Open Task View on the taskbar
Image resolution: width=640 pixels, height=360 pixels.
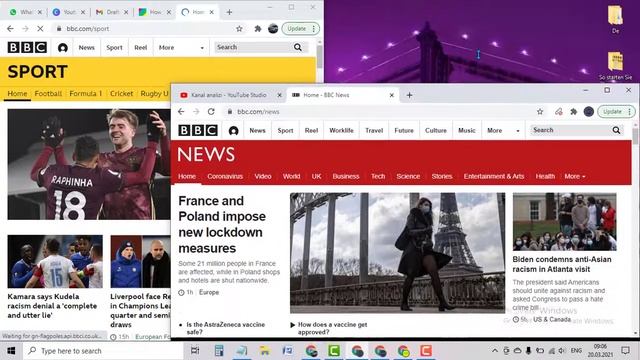coord(195,351)
